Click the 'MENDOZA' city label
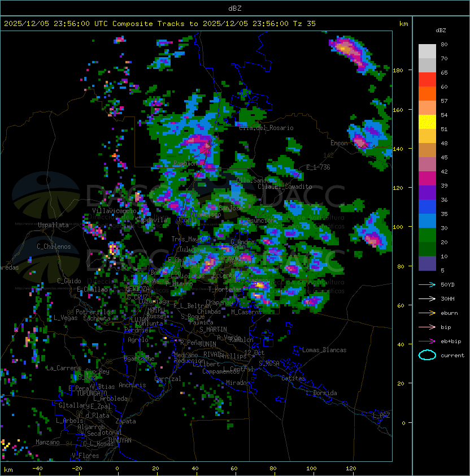This screenshot has height=476, width=470. pos(137,288)
